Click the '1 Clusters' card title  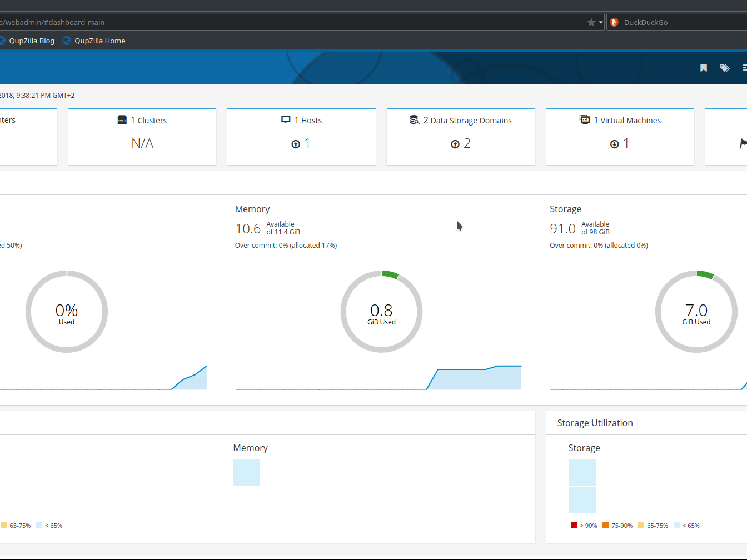pos(148,121)
